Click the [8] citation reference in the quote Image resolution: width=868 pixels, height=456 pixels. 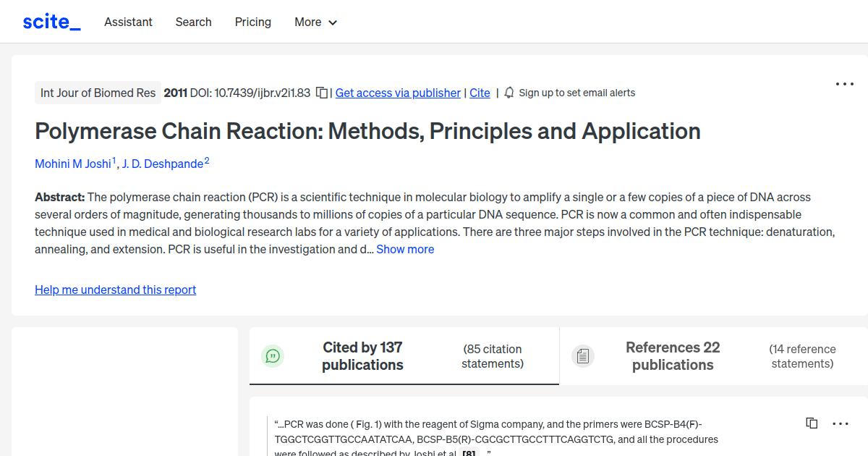click(468, 452)
